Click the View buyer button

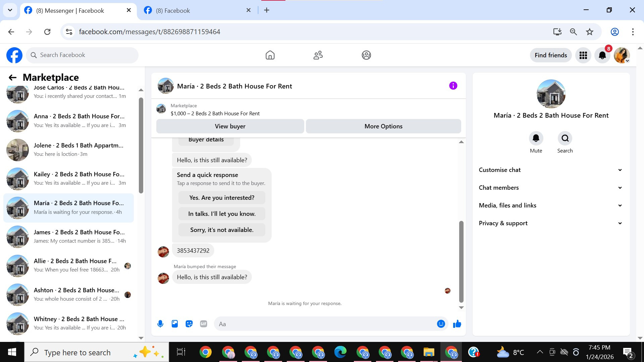coord(230,126)
